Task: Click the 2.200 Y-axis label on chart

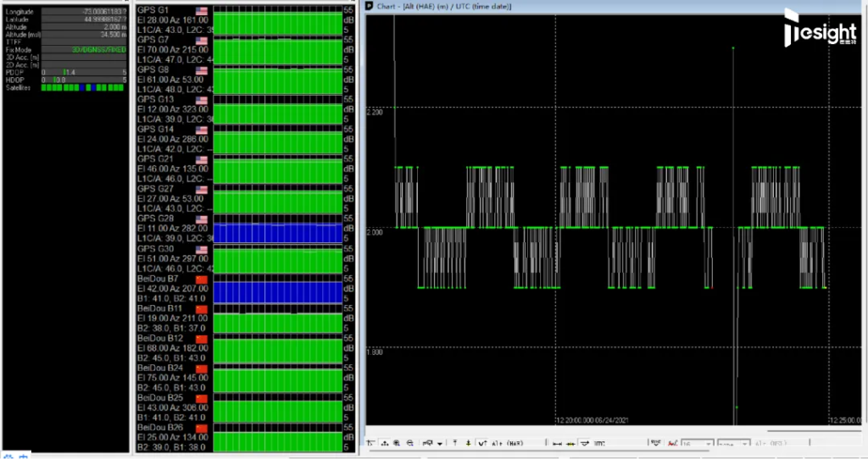Action: click(x=375, y=113)
